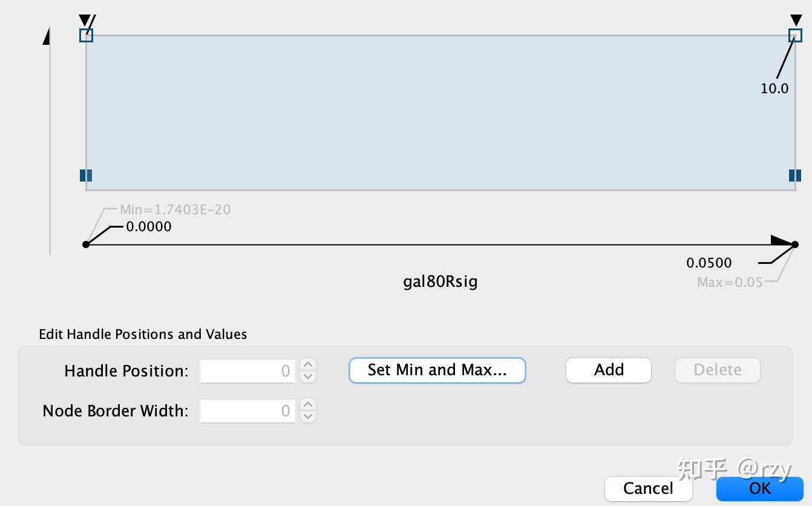Image resolution: width=812 pixels, height=506 pixels.
Task: Click the maximum point dot at 0.0500
Action: coord(795,245)
